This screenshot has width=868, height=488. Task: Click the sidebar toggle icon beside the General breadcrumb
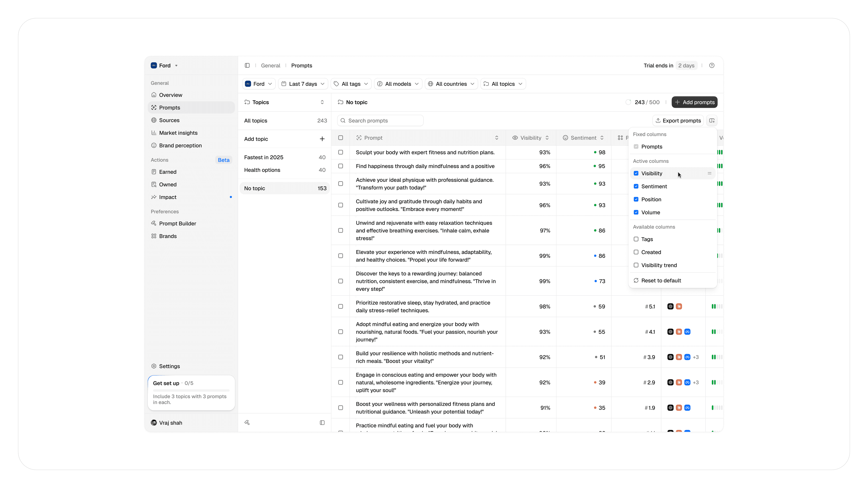[x=247, y=65]
